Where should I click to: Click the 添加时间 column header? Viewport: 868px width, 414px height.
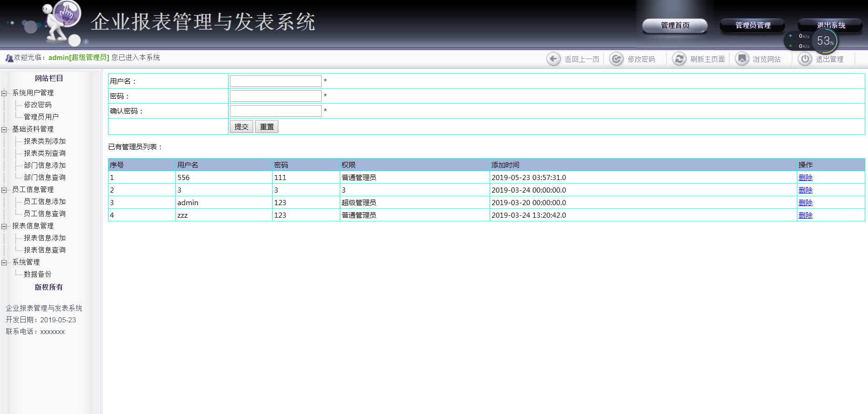(505, 165)
